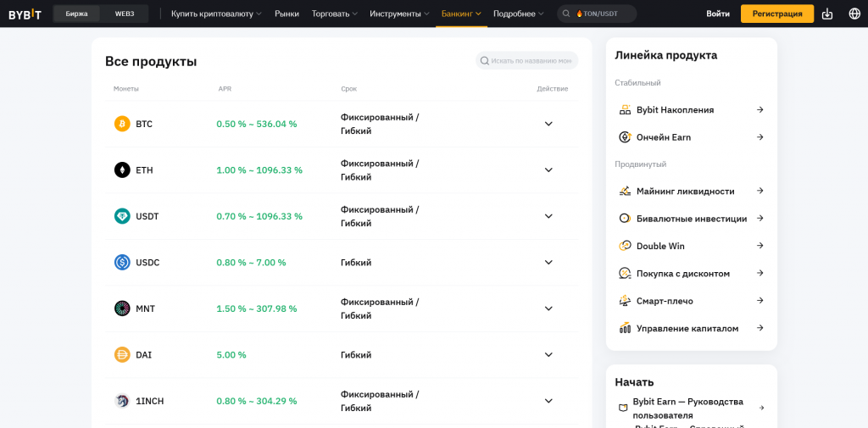
Task: Click the Double Win product icon
Action: (x=625, y=246)
